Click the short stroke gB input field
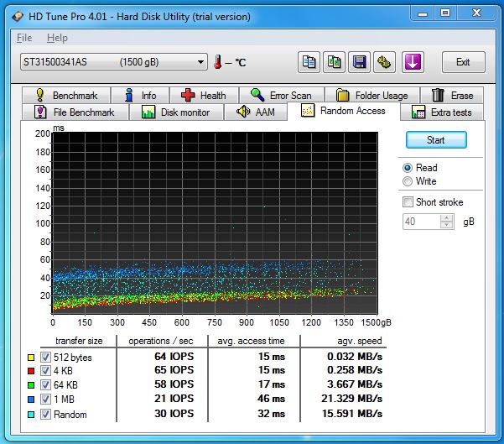The height and width of the screenshot is (444, 504). tap(421, 222)
